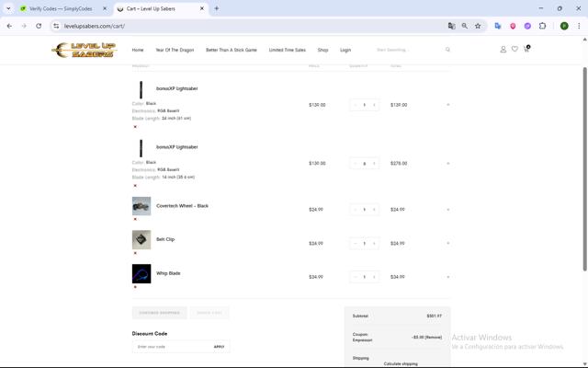Image resolution: width=588 pixels, height=368 pixels.
Task: Open the Chrome three-dot menu
Action: click(579, 26)
